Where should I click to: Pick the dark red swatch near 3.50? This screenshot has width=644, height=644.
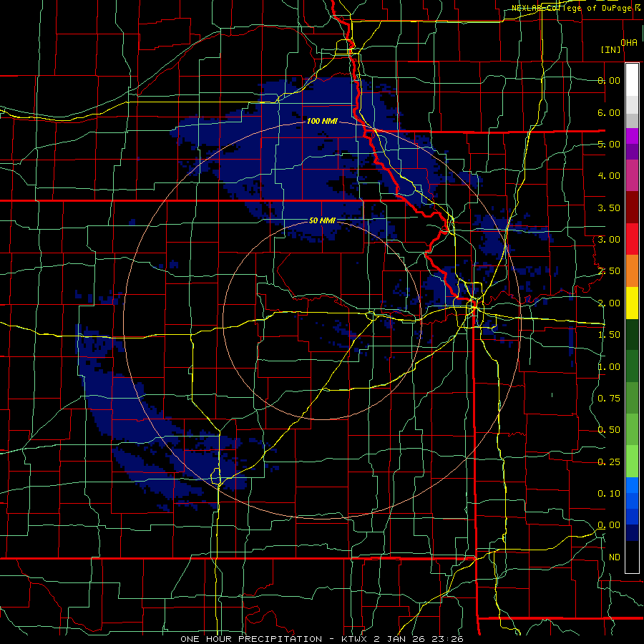click(632, 207)
